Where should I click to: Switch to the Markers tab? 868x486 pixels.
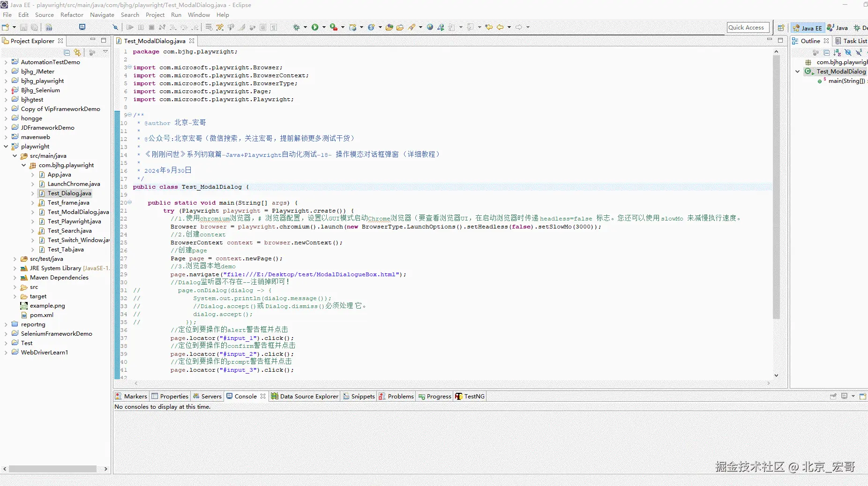click(x=131, y=396)
